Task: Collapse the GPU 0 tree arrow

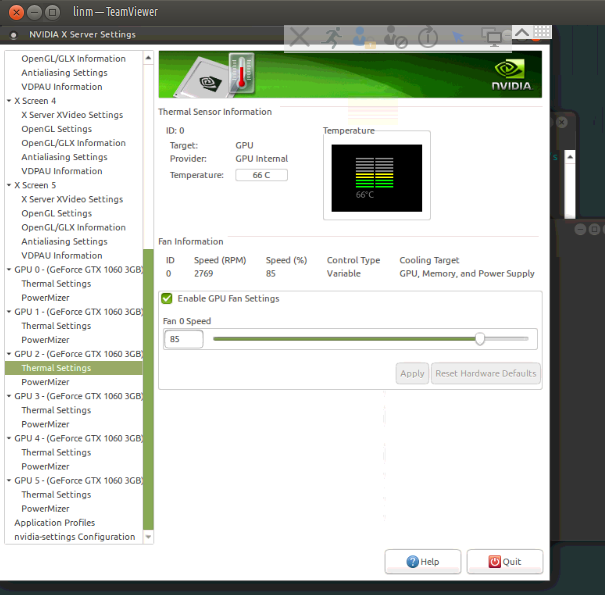Action: [9, 269]
